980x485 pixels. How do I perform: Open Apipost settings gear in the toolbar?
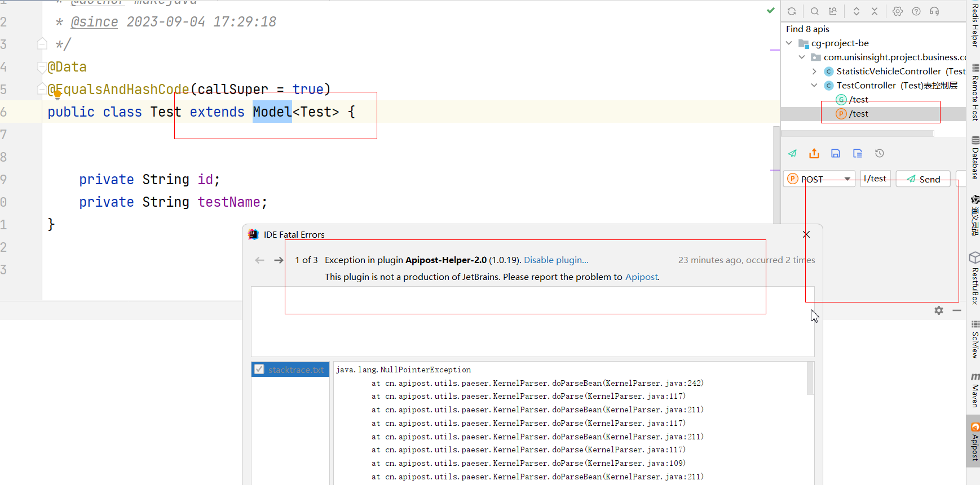tap(898, 11)
